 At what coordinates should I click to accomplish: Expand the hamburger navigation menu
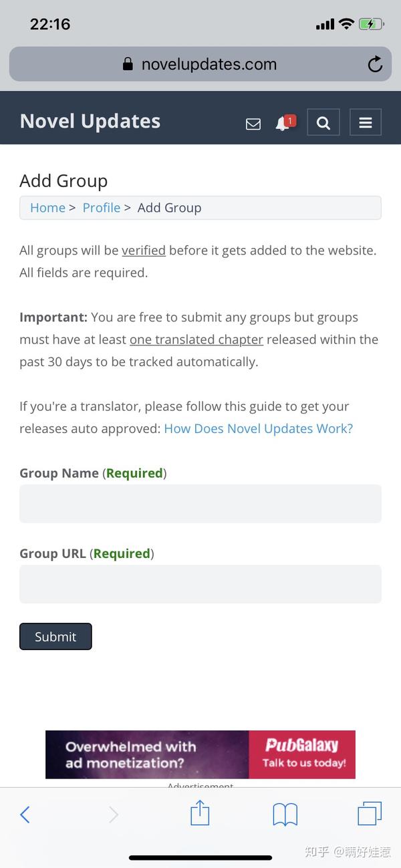pos(365,123)
